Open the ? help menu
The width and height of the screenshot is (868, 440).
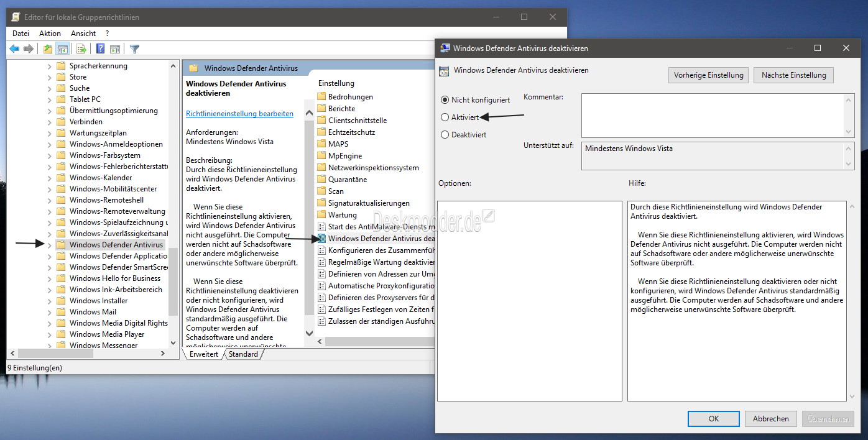click(x=107, y=34)
